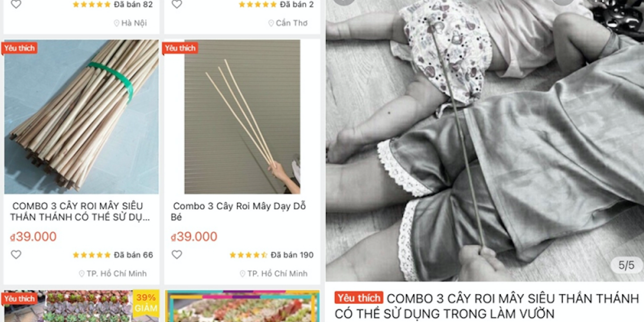Viewport: 644px width, 322px height.
Task: Click Yêu thích tag in product detail title
Action: 359,298
